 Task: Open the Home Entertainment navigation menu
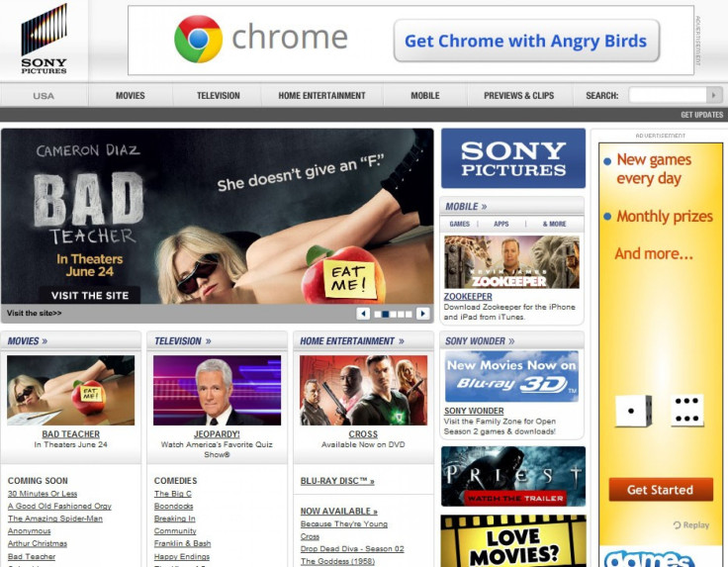click(x=321, y=95)
